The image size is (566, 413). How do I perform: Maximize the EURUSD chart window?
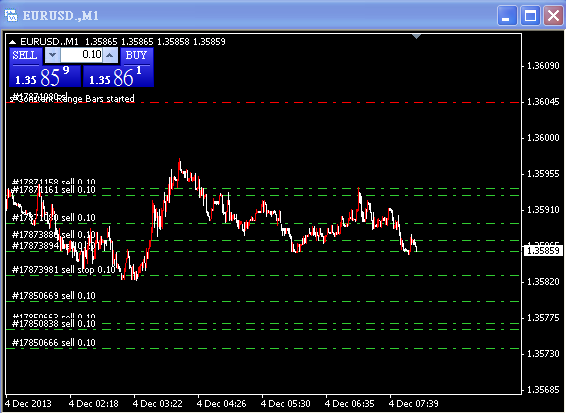tap(530, 16)
